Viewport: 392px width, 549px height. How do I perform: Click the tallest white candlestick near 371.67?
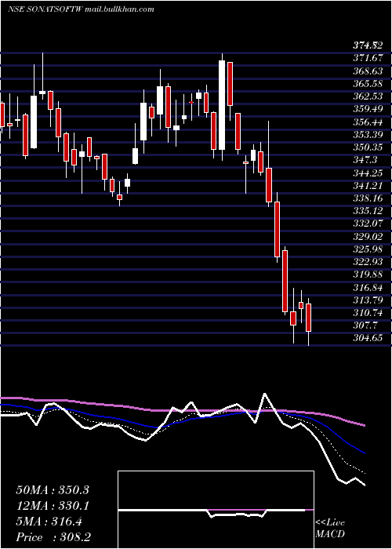[222, 105]
